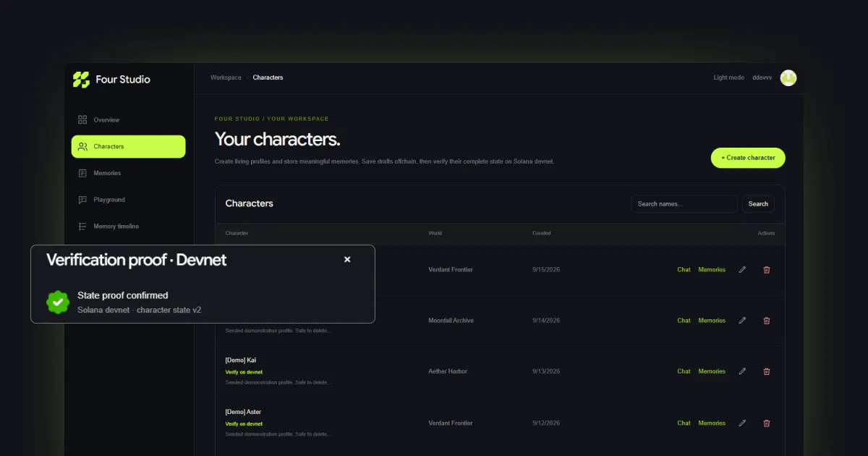Switch to Light mode

(728, 77)
